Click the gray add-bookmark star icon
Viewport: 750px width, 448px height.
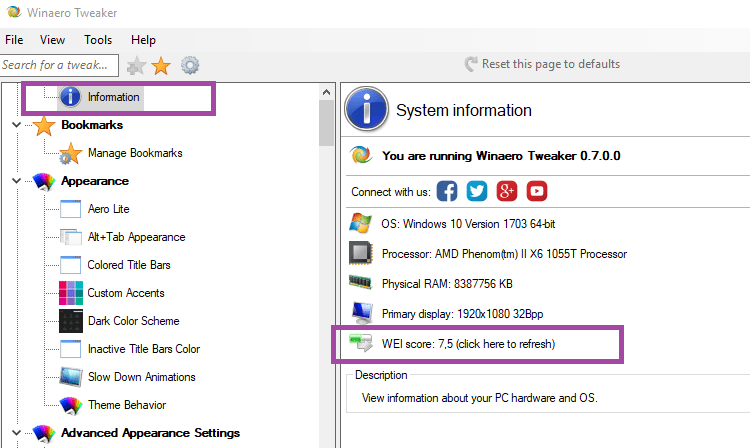click(x=136, y=66)
